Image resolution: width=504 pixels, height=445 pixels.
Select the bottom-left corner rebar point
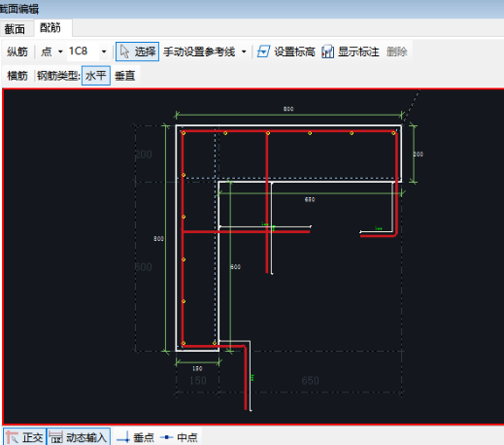pos(184,343)
